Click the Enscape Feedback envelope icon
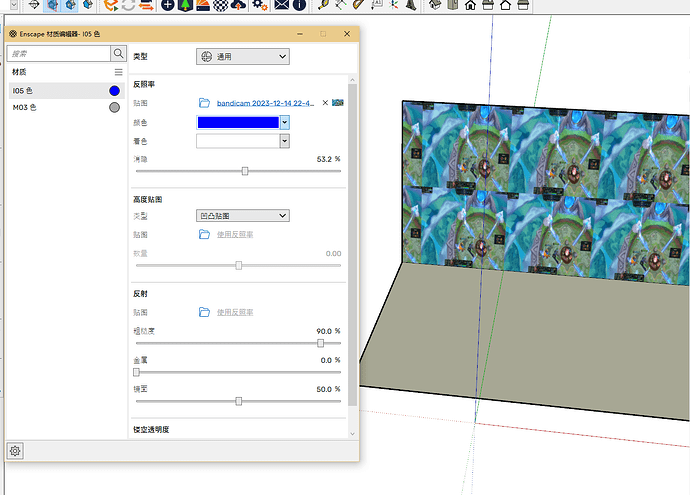Image resolution: width=690 pixels, height=495 pixels. click(282, 5)
